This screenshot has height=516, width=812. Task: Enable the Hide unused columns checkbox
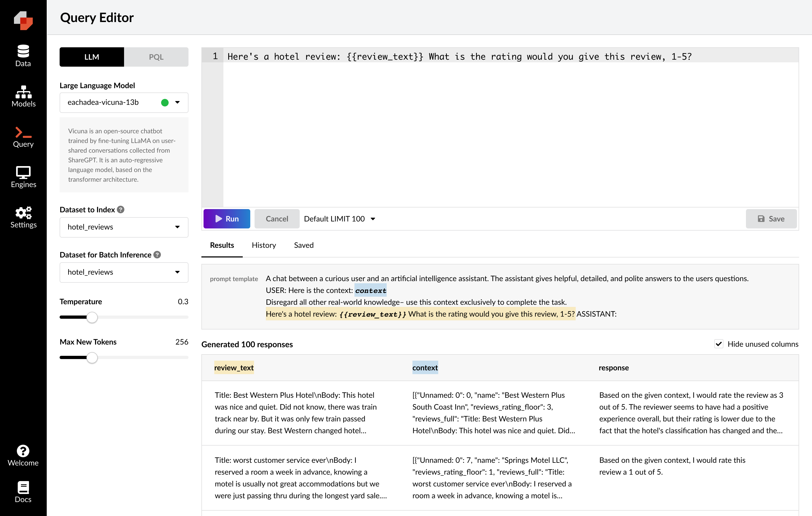click(x=719, y=344)
